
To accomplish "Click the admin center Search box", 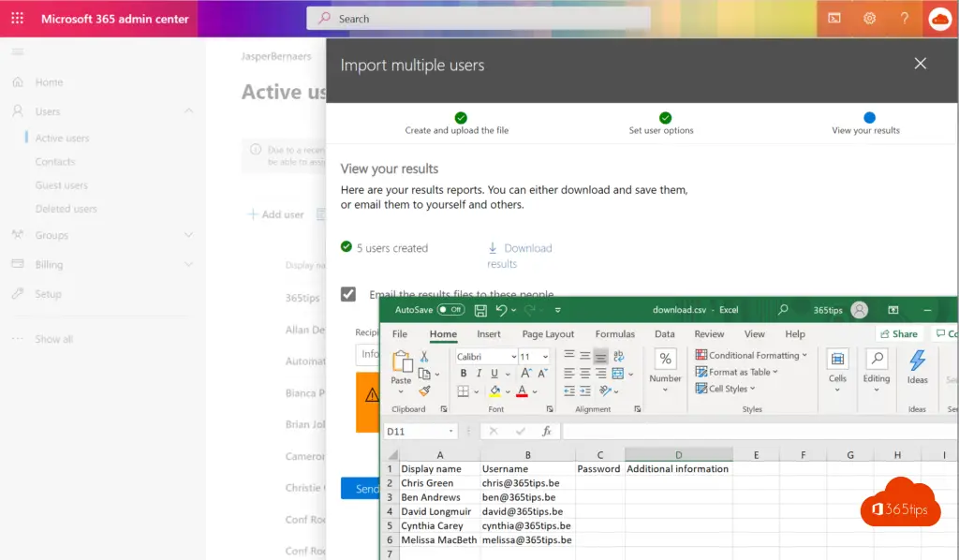I will [x=479, y=19].
